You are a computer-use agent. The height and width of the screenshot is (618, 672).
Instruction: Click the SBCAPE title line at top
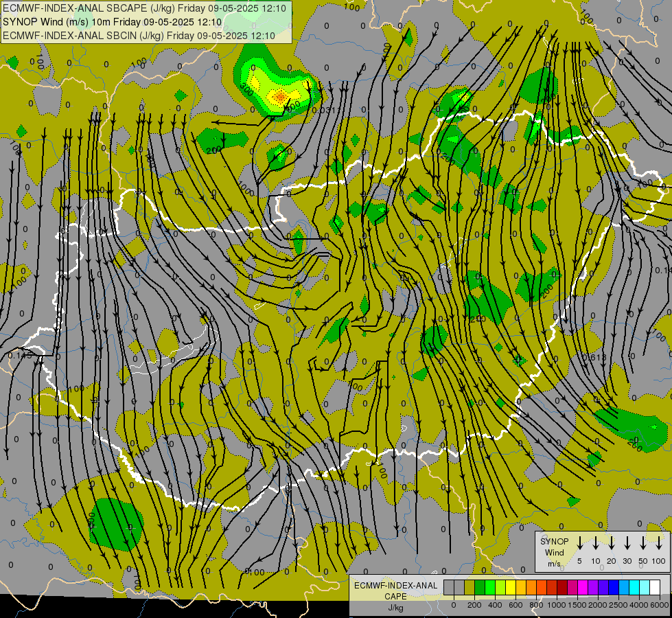[x=144, y=8]
